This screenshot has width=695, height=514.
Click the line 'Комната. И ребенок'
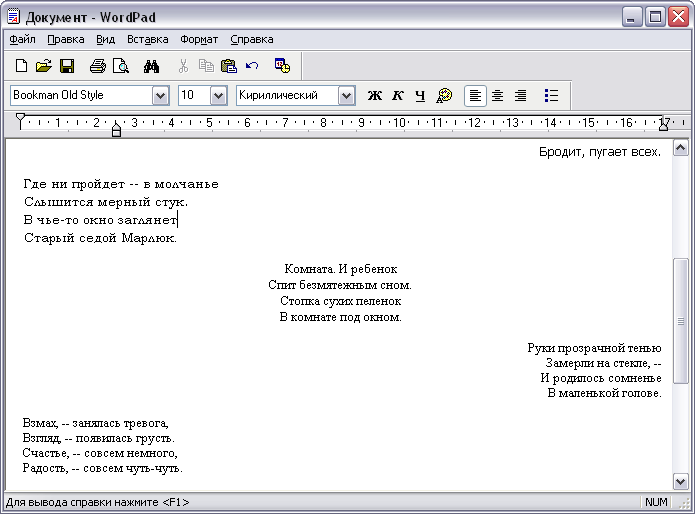pos(340,269)
